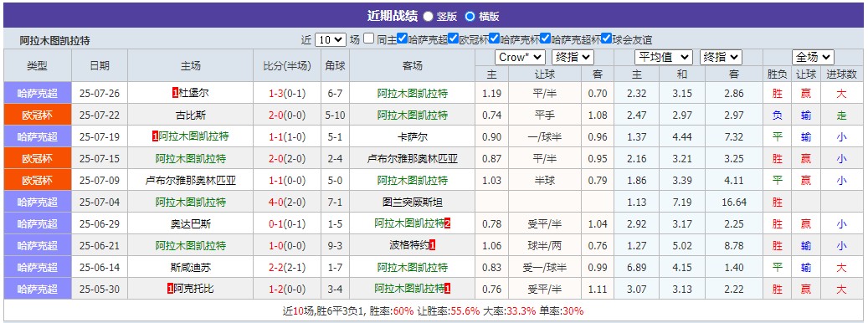Screen dimensions: 868x323
Task: Click the 图兰突厥斯坦 away team link
Action: pos(413,202)
